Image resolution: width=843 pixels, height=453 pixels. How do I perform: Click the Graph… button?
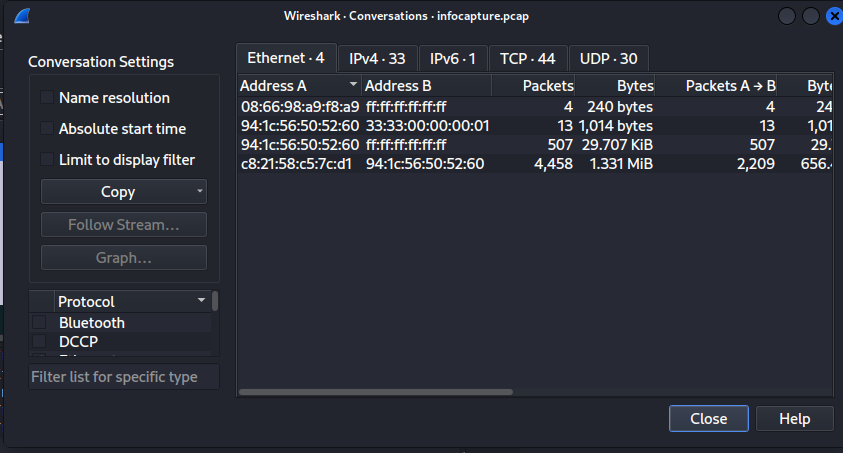tap(124, 258)
